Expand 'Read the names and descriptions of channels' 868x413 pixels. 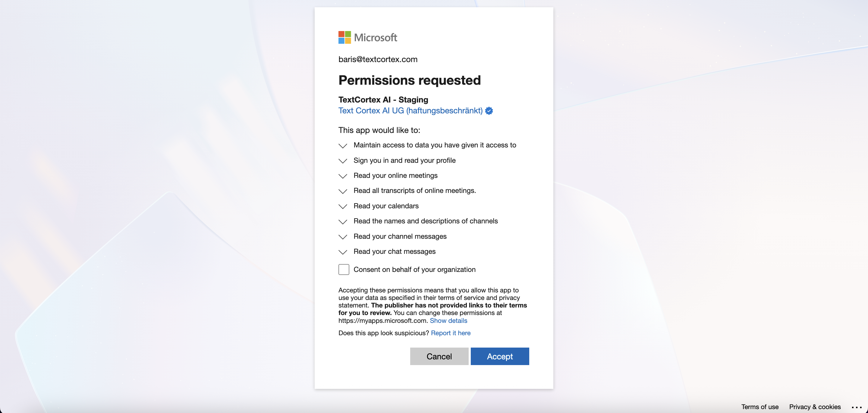coord(343,222)
